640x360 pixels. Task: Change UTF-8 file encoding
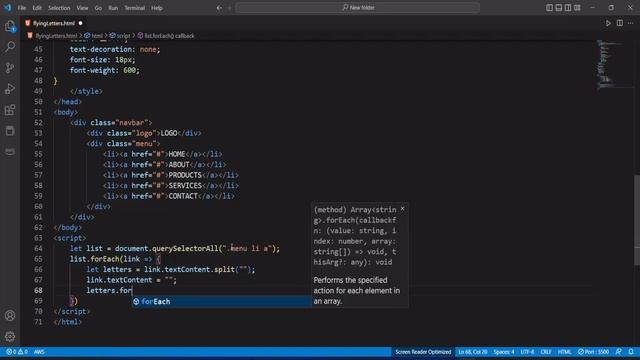click(x=527, y=352)
